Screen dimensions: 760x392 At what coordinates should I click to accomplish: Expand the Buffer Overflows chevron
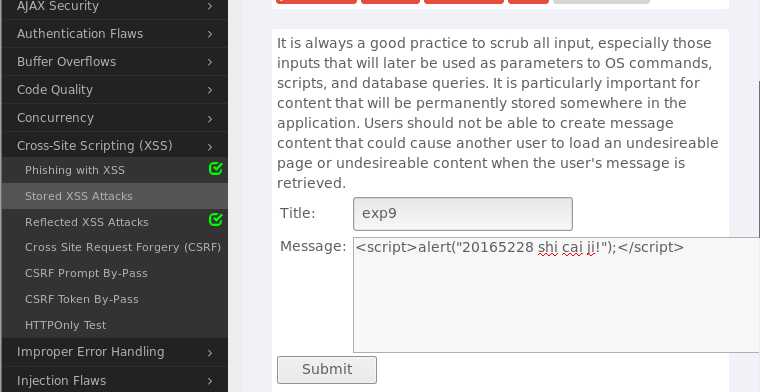click(x=210, y=63)
